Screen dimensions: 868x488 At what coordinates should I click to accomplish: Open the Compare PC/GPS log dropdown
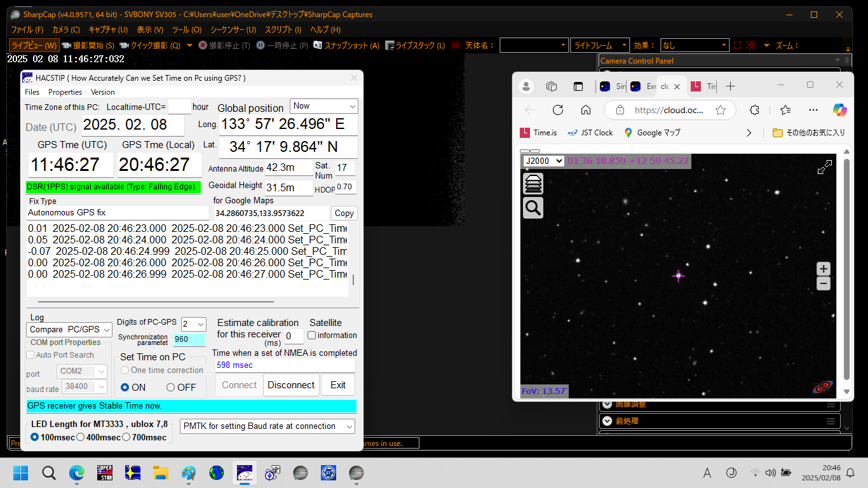click(x=70, y=329)
